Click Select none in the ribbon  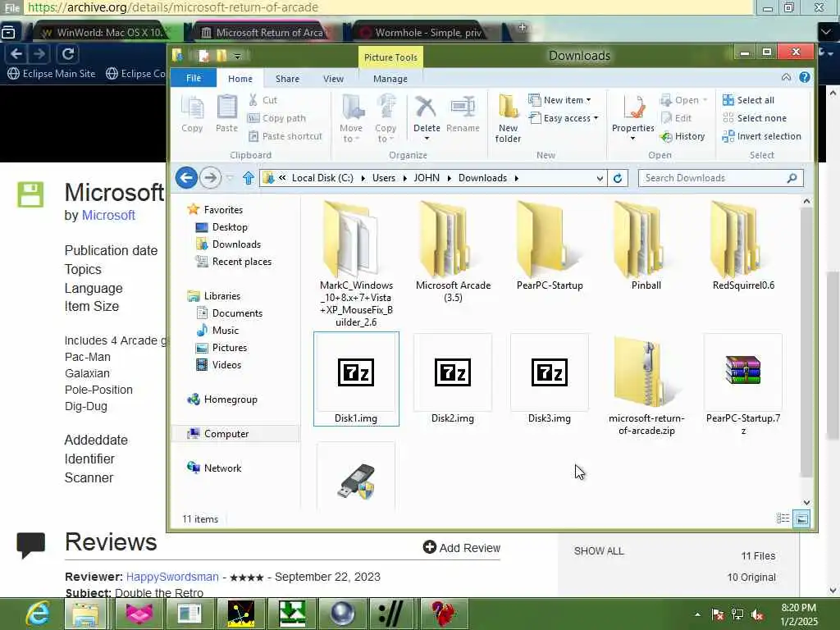(x=755, y=118)
